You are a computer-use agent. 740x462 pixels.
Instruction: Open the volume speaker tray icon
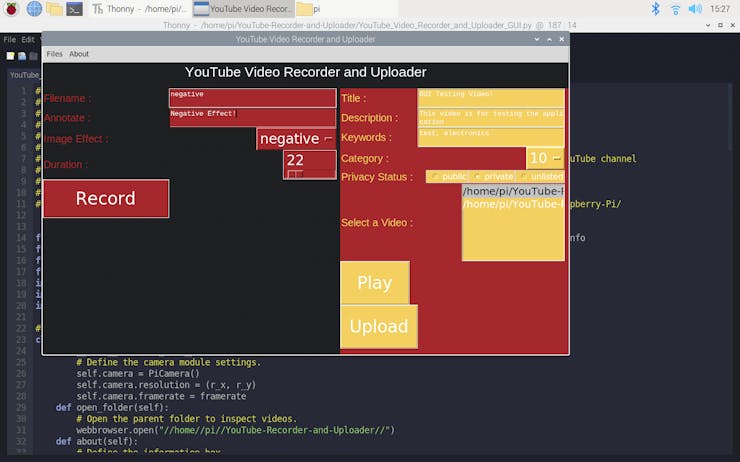click(x=695, y=8)
